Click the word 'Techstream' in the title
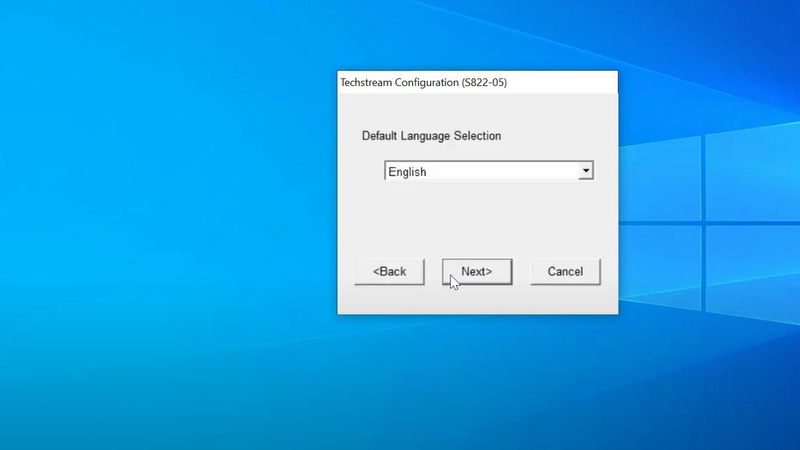This screenshot has height=450, width=800. [369, 83]
